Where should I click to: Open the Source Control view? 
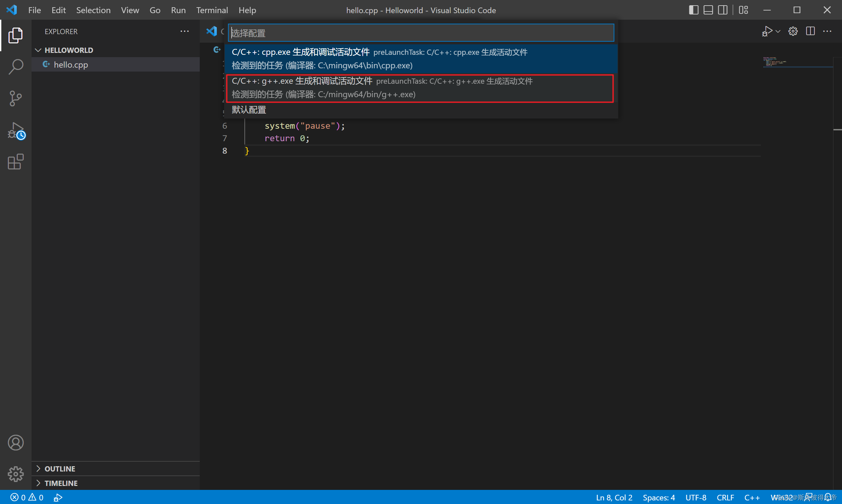tap(15, 99)
